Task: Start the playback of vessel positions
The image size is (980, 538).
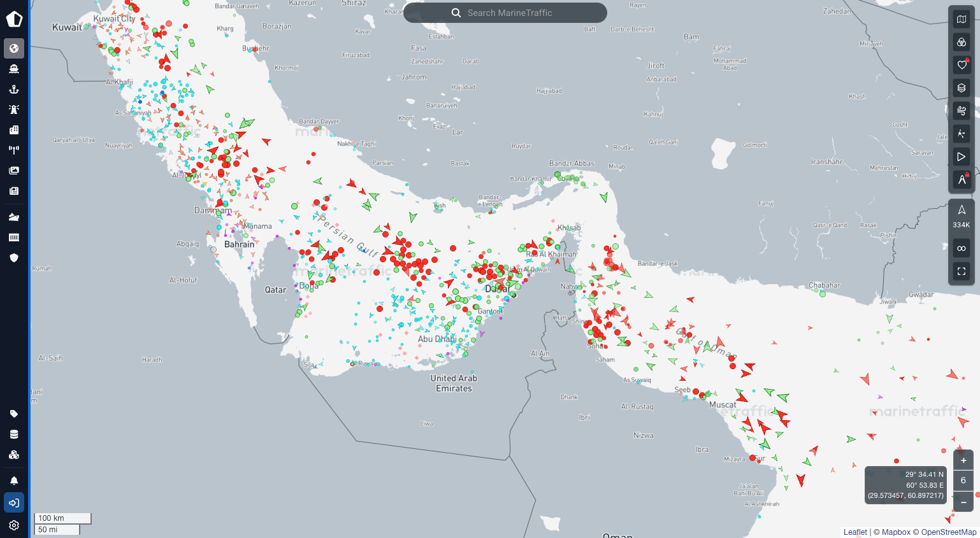Action: pos(962,157)
